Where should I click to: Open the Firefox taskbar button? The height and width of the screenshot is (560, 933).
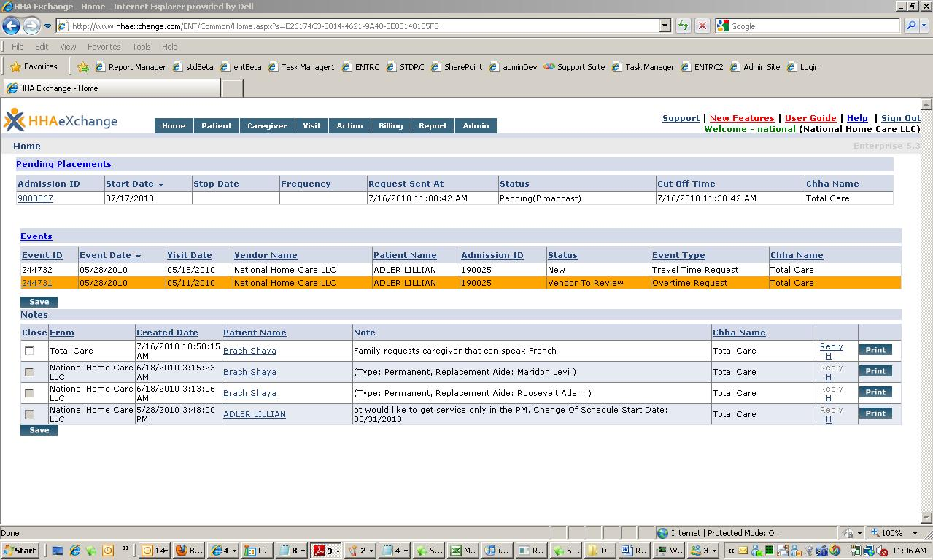(189, 551)
